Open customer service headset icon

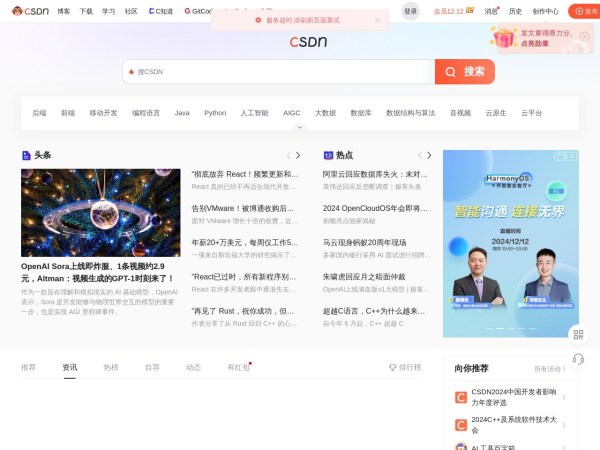pyautogui.click(x=577, y=359)
